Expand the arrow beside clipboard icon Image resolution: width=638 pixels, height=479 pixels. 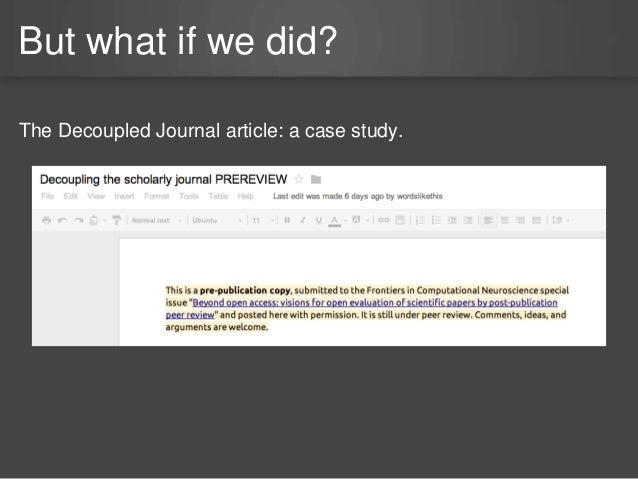[x=105, y=220]
